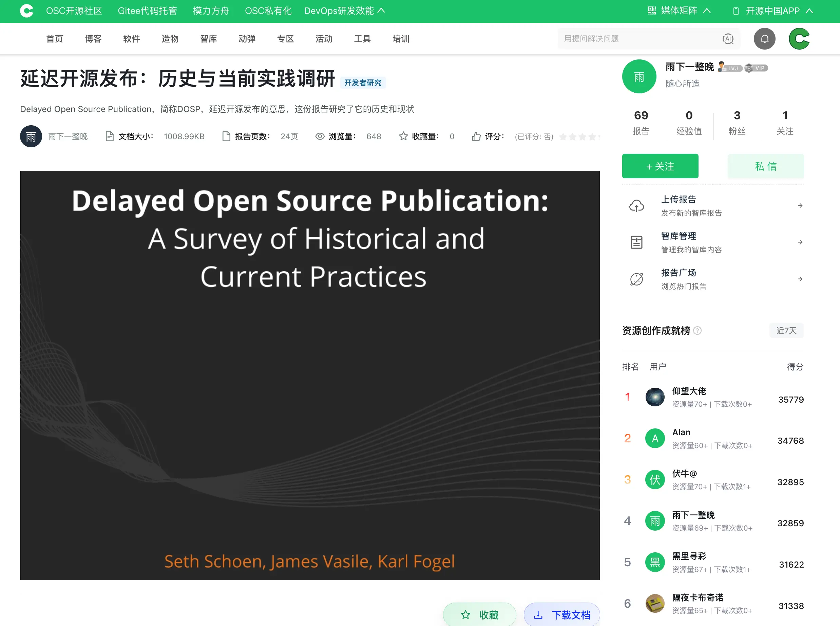
Task: Click the 下载文档 download button
Action: pyautogui.click(x=562, y=614)
